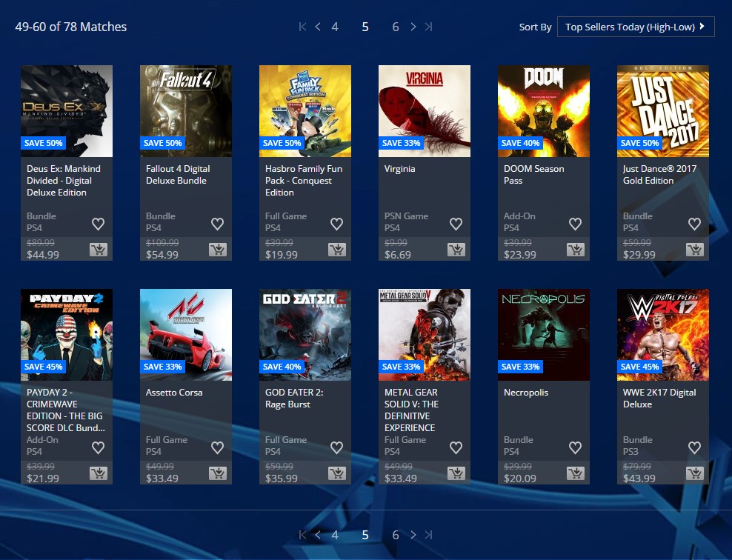The image size is (732, 560).
Task: Toggle the wishlist heart for Just Dance 2017
Action: 694,224
